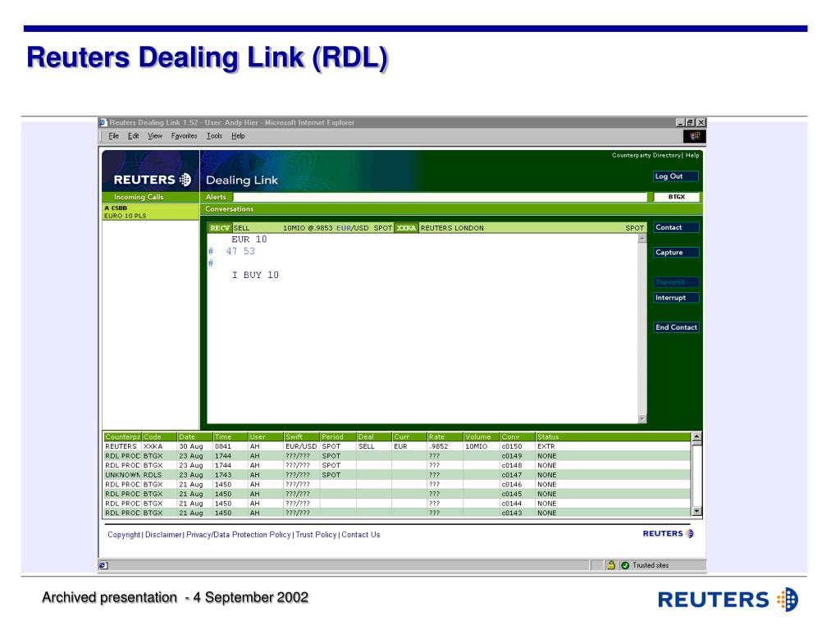Sort by the Swift column header
The height and width of the screenshot is (630, 840).
[x=302, y=437]
